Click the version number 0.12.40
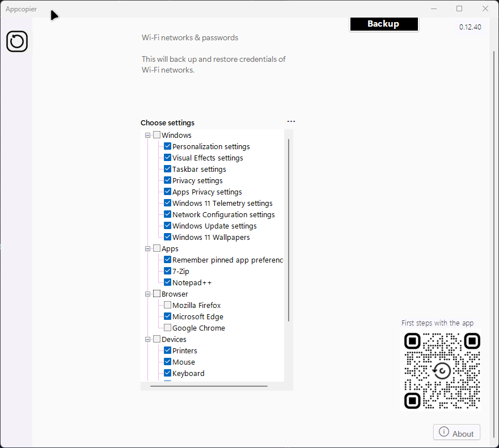 click(x=470, y=27)
